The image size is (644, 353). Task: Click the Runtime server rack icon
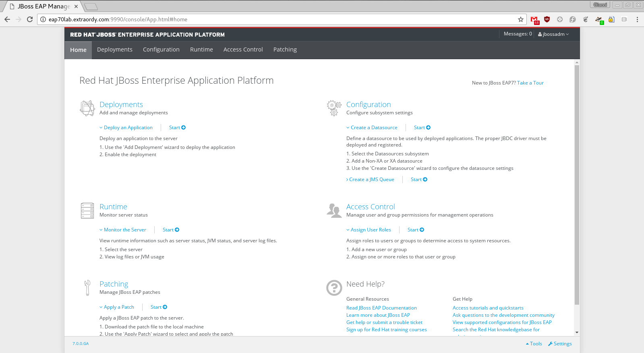pyautogui.click(x=87, y=211)
